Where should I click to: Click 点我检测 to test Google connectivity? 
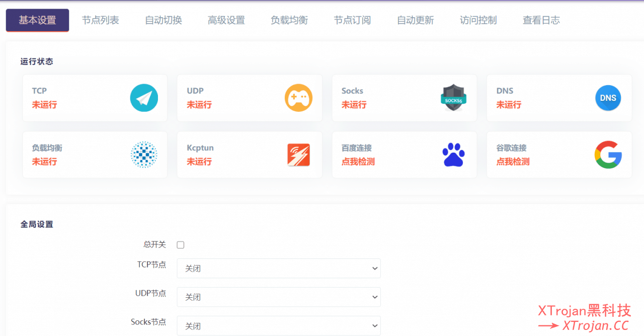[x=512, y=161]
